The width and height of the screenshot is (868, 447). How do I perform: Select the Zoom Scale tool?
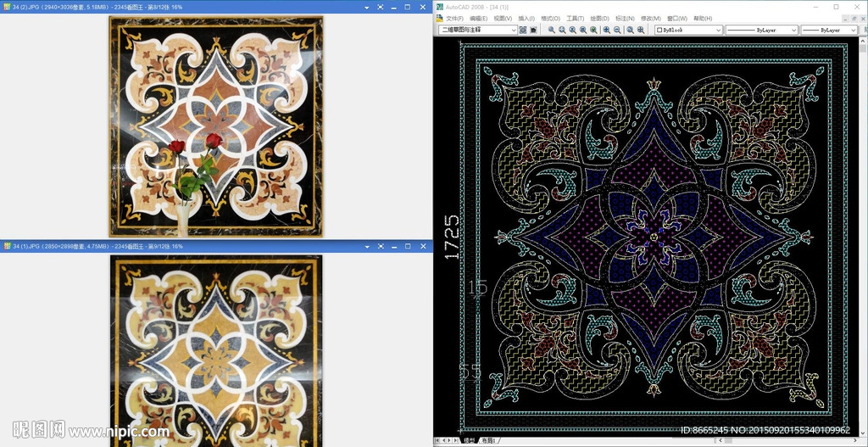(x=572, y=30)
